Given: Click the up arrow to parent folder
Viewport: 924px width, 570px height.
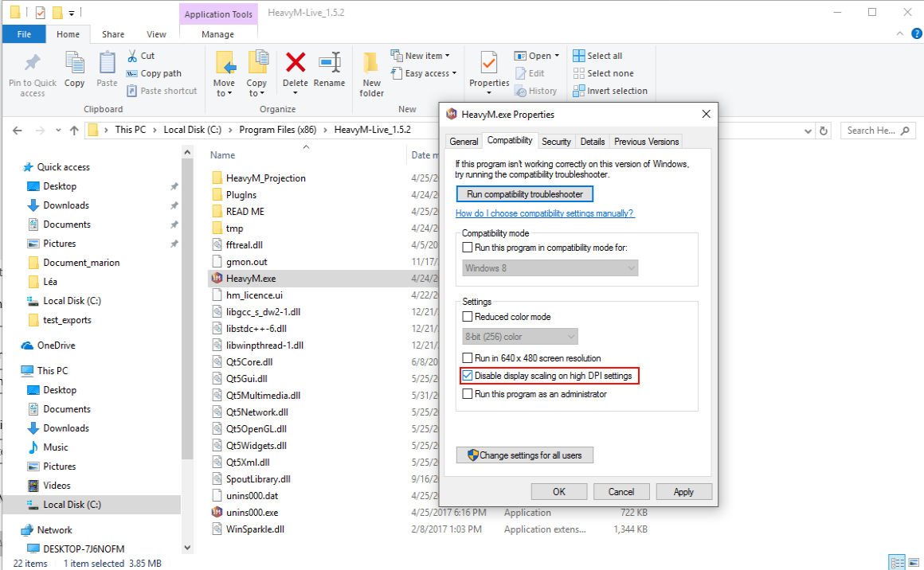Looking at the screenshot, I should click(x=73, y=131).
